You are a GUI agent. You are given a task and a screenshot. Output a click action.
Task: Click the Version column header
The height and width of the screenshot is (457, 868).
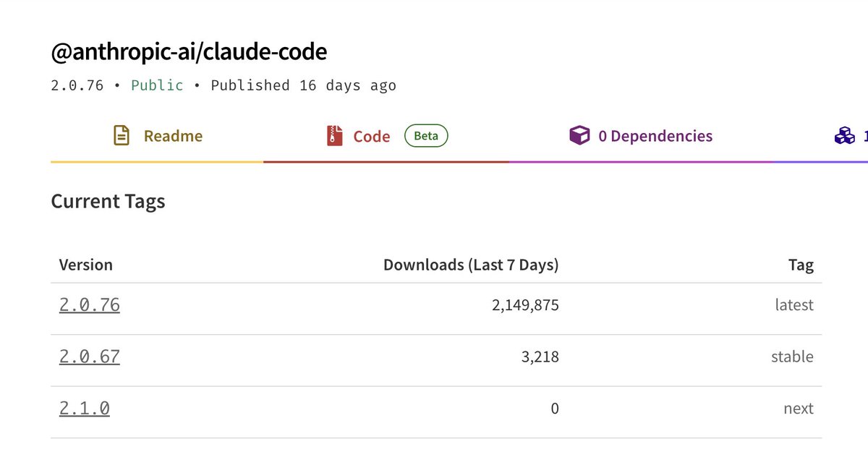[86, 265]
